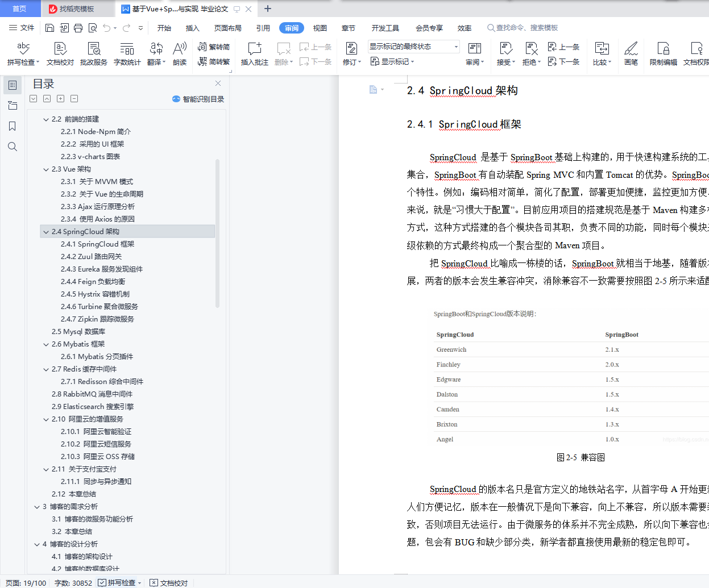Viewport: 709px width, 588px height.
Task: Switch to the 开发工具 ribbon tab
Action: [385, 28]
